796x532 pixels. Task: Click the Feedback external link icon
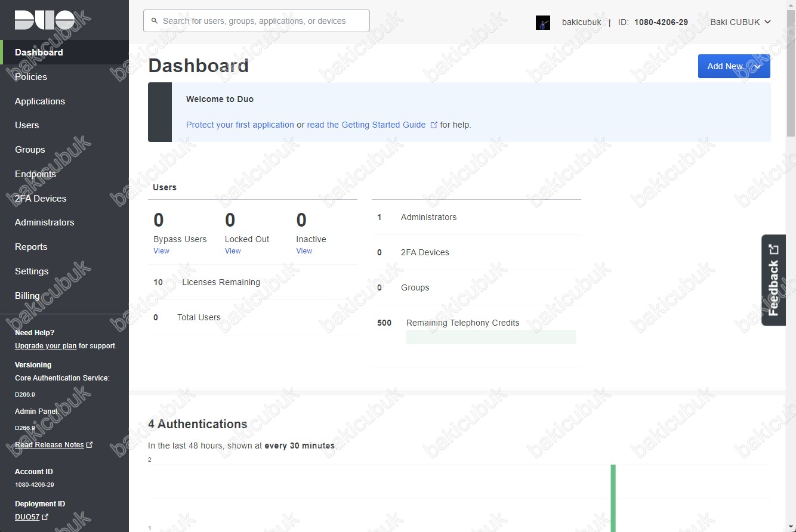[x=774, y=249]
